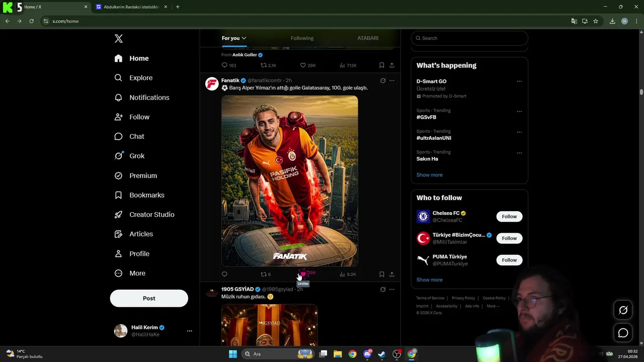View Fanatik post analytics 9.2K
Viewport: 644px width, 362px height.
[348, 275]
